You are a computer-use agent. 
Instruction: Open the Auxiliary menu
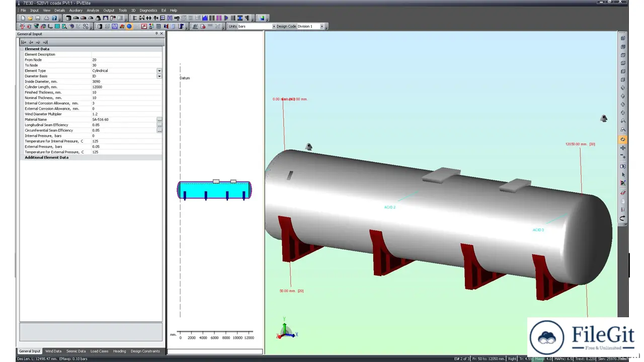(75, 10)
